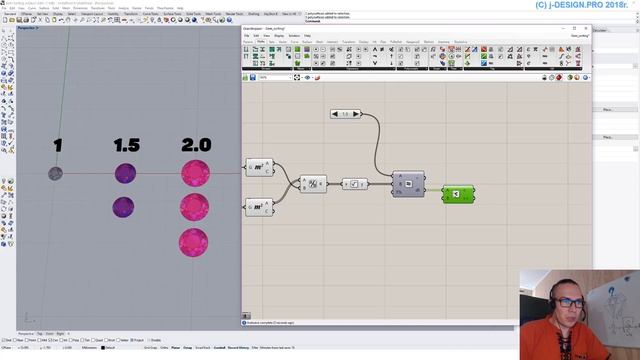The image size is (640, 360).
Task: Open the Perspective viewport title menu
Action: [x=28, y=28]
